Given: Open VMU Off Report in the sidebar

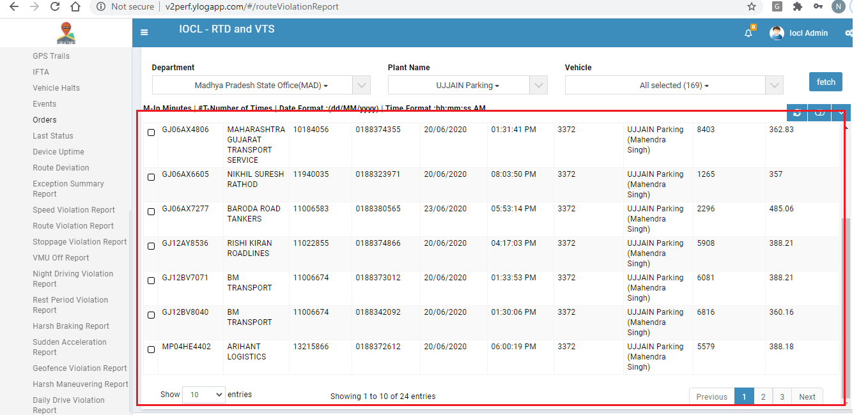Looking at the screenshot, I should pyautogui.click(x=61, y=258).
